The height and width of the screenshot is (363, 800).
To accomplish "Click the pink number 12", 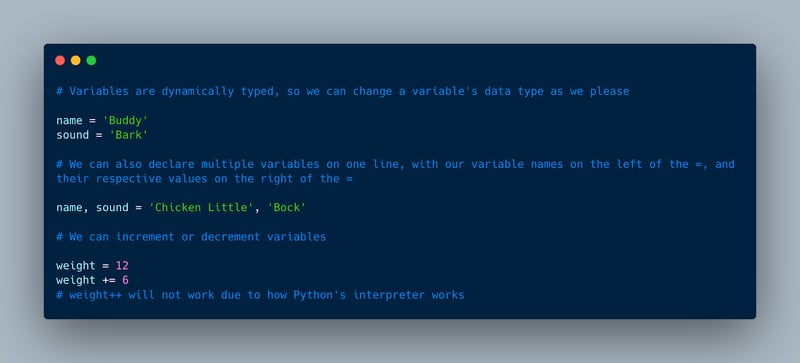I will click(x=122, y=266).
